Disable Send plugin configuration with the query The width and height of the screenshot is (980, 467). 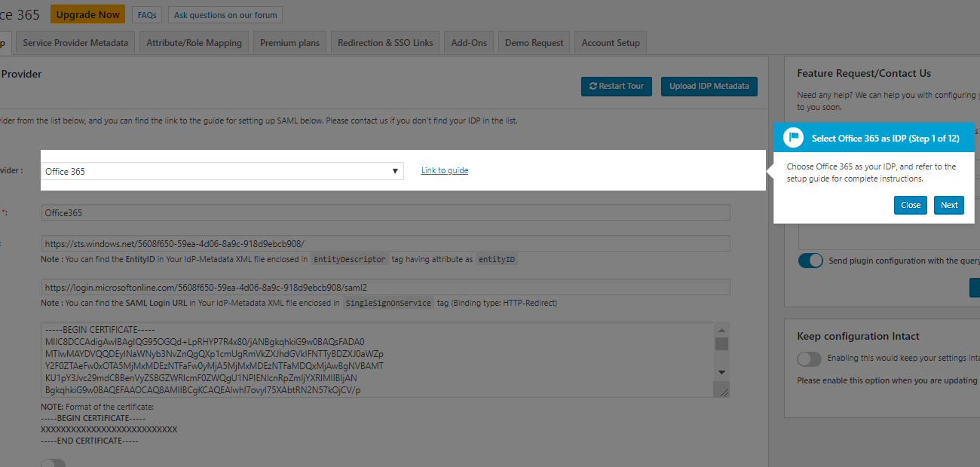[x=810, y=260]
